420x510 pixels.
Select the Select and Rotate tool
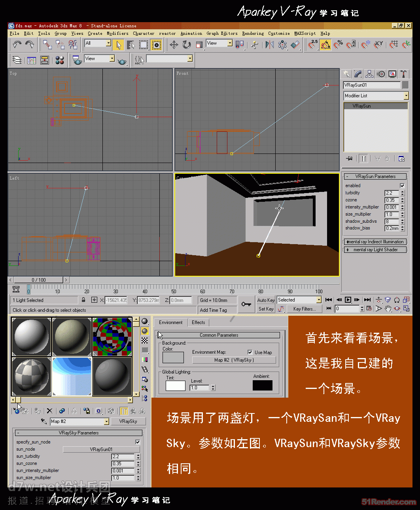point(187,45)
